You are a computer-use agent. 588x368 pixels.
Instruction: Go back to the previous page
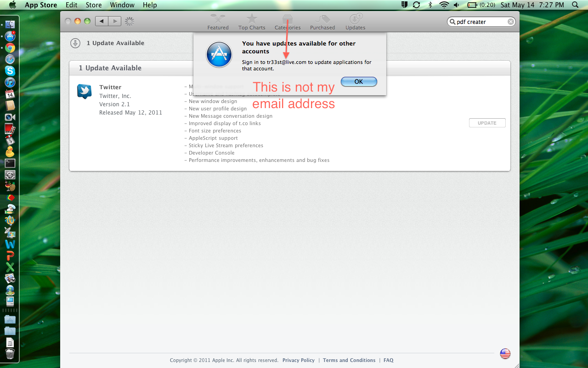click(102, 21)
